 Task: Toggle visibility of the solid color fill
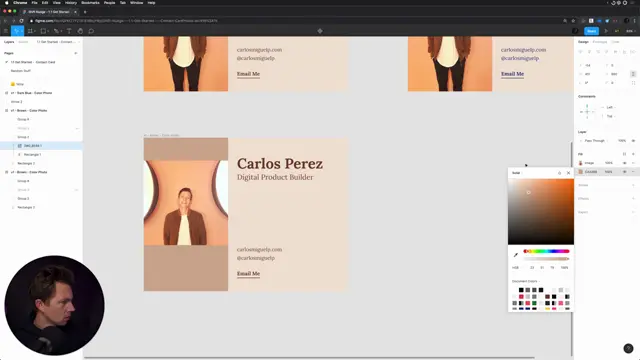coord(624,172)
